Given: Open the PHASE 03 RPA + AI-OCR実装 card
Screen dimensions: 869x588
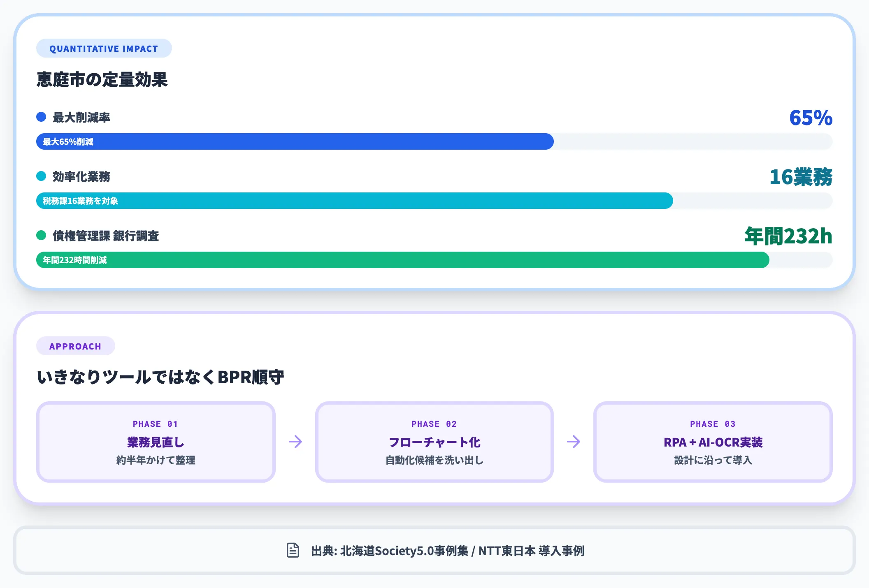Looking at the screenshot, I should (713, 442).
